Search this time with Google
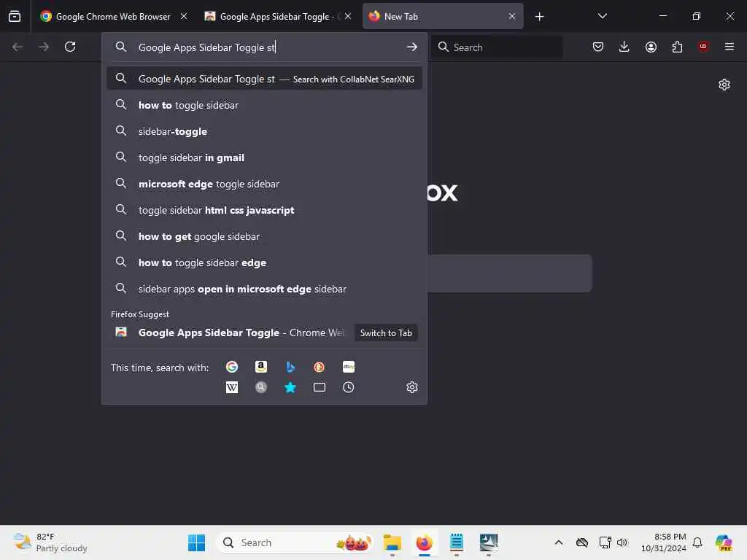 [232, 367]
